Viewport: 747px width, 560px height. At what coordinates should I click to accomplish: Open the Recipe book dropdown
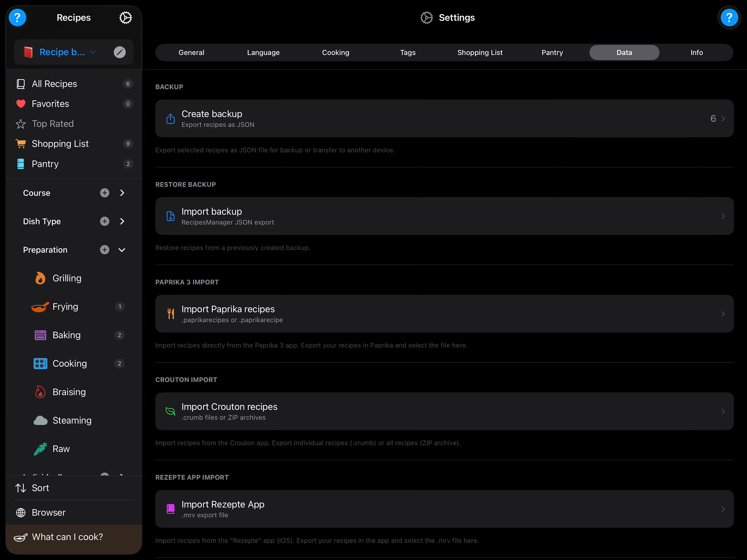click(93, 52)
